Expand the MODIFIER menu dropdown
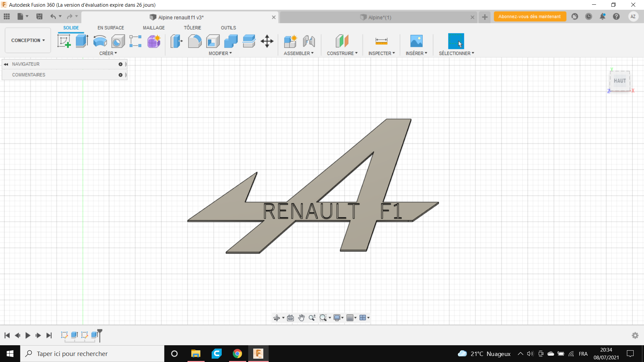Viewport: 644px width, 362px height. pyautogui.click(x=220, y=53)
